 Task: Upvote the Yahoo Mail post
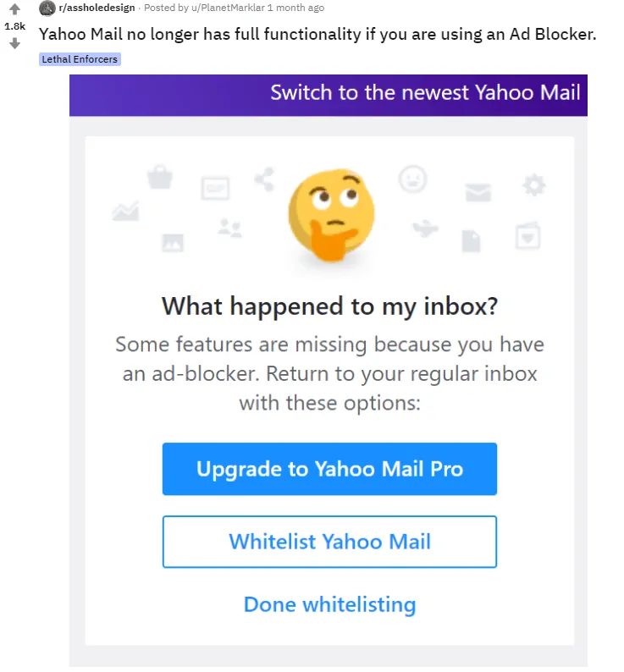tap(14, 10)
